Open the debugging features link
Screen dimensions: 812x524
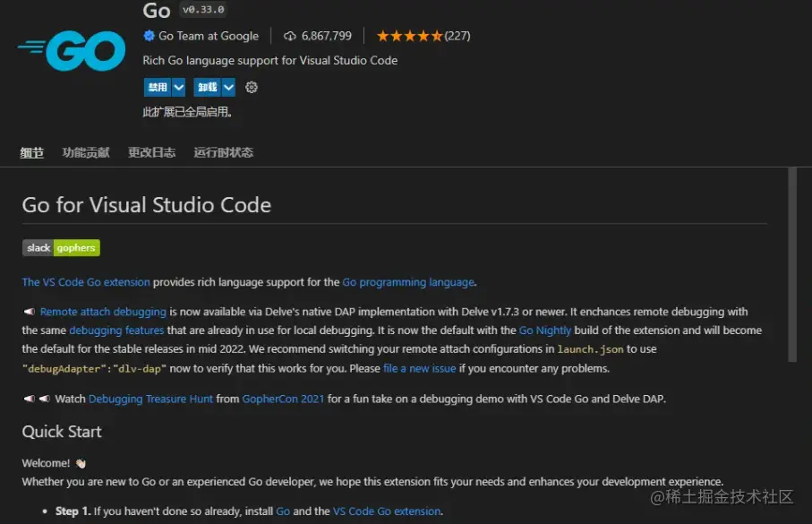coord(116,331)
